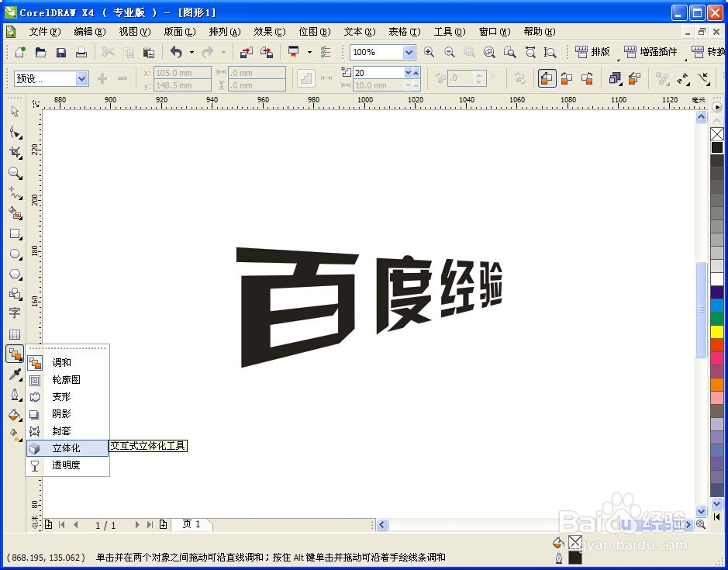Select the Fill bucket tool
This screenshot has height=570, width=728.
[x=15, y=414]
